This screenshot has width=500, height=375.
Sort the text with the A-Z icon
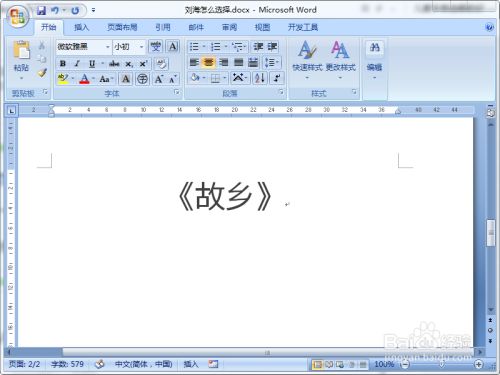click(x=259, y=78)
